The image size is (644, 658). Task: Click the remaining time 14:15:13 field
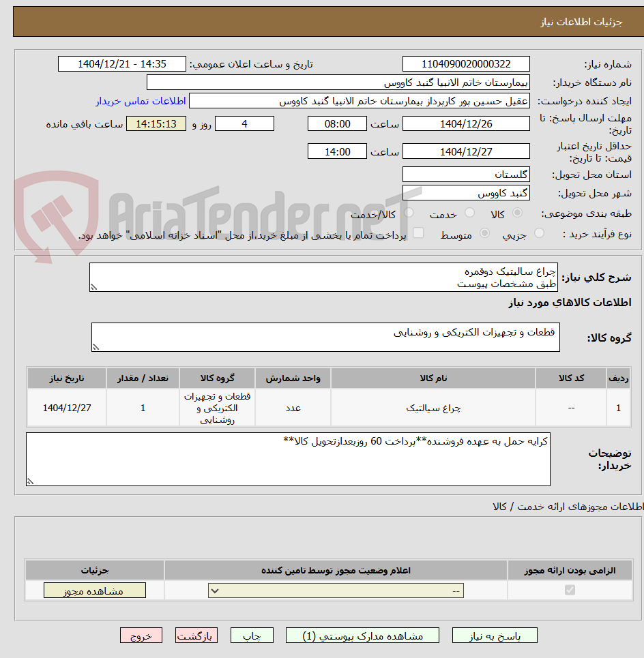[156, 124]
